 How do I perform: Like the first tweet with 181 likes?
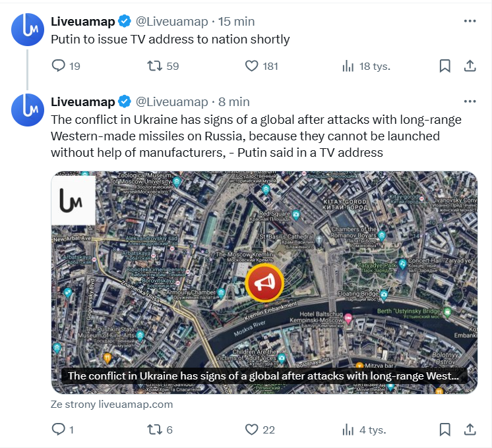(251, 66)
